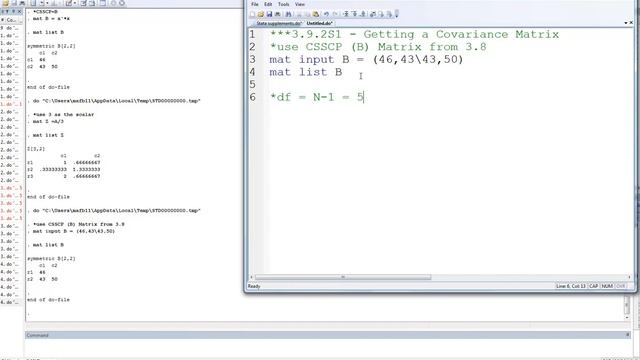
Task: Click Execute Quietly (run) icon
Action: (389, 14)
